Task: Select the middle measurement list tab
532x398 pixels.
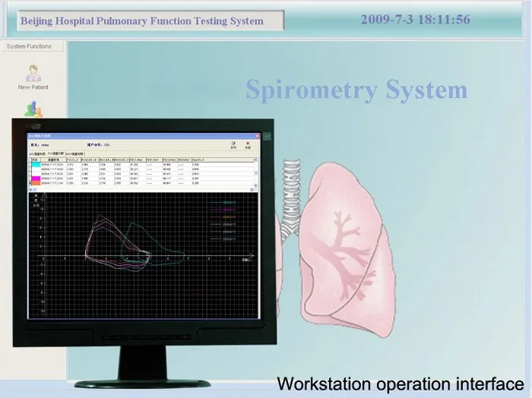Action: [57, 153]
